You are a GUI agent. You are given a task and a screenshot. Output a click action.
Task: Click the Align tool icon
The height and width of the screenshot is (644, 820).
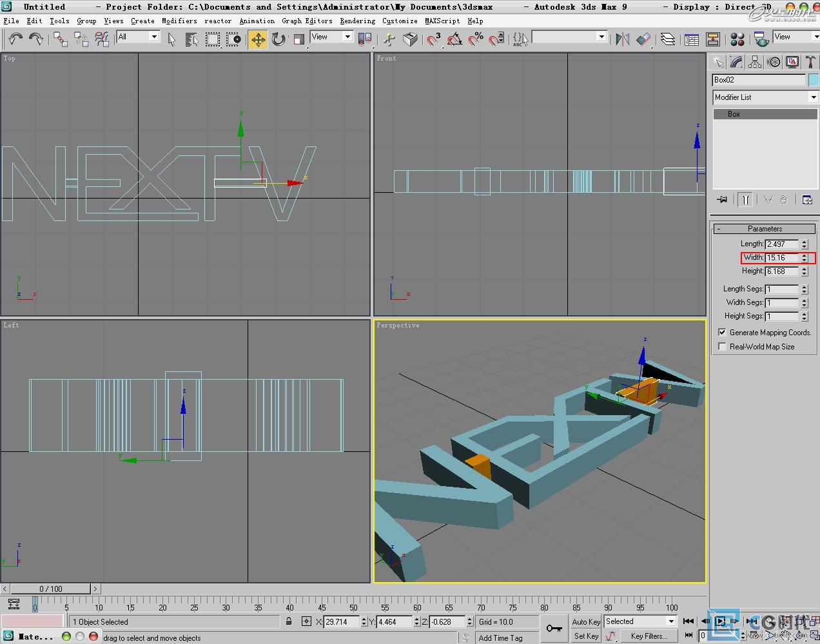coord(643,39)
